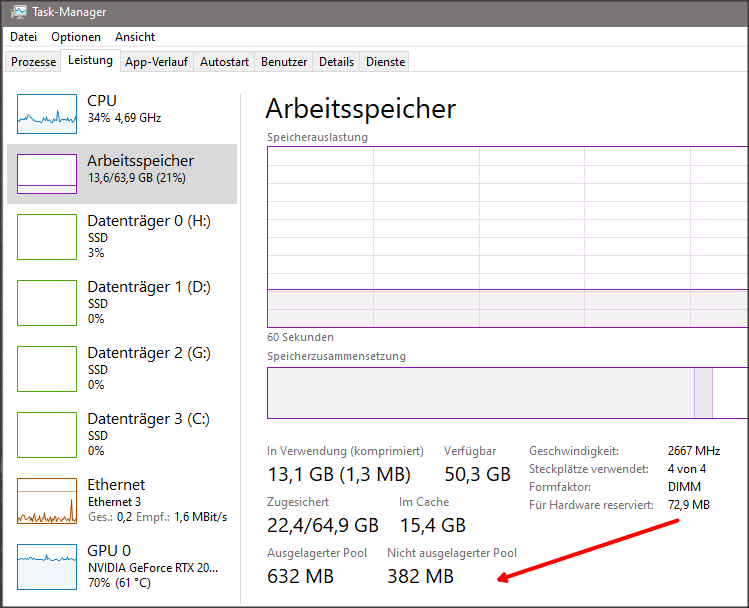Open the Optionen menu
This screenshot has width=749, height=608.
[76, 37]
